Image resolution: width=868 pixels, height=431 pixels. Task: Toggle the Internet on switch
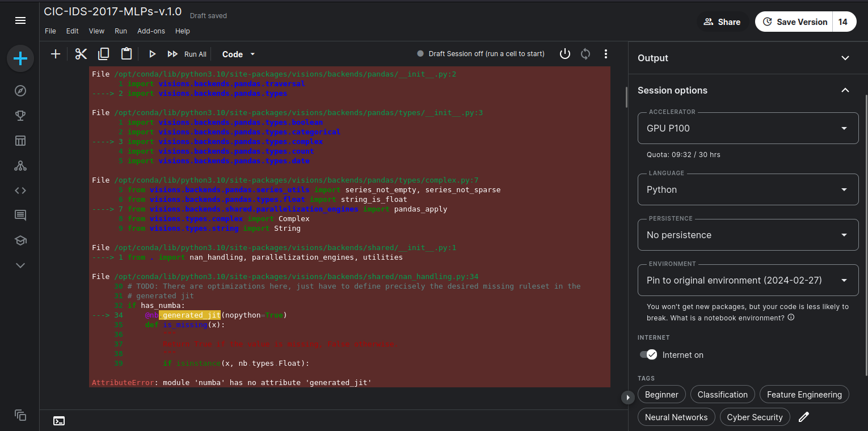coord(648,355)
